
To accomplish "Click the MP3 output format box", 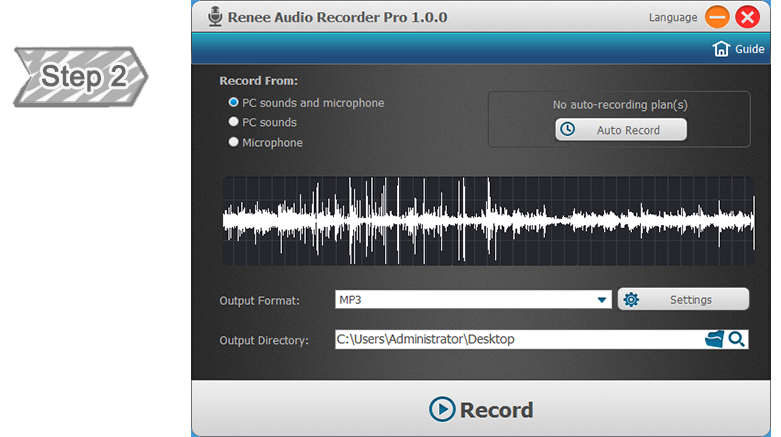I will point(465,300).
